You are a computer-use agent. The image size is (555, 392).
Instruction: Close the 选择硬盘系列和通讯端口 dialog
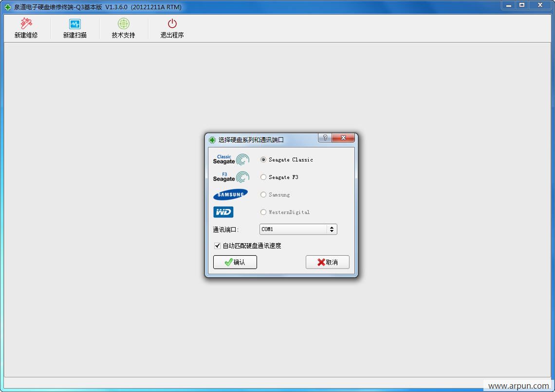click(343, 138)
